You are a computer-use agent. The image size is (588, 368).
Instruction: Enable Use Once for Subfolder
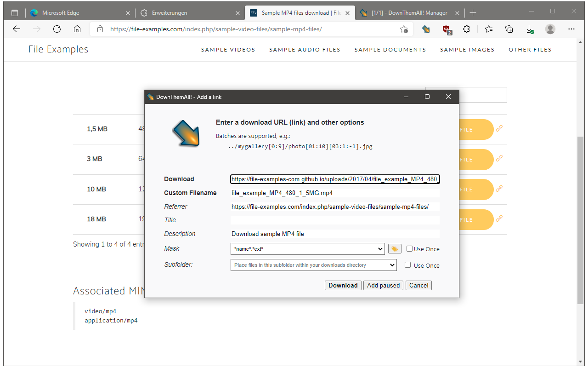click(x=407, y=264)
